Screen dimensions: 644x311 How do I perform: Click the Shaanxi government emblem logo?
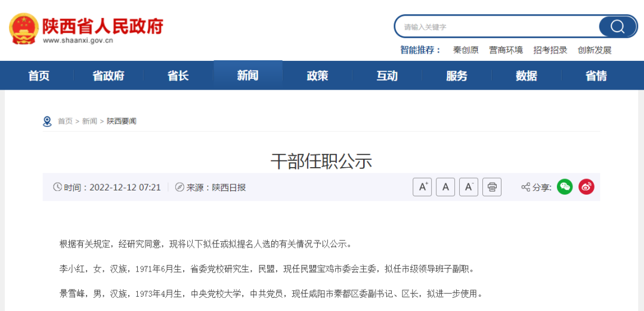(23, 29)
